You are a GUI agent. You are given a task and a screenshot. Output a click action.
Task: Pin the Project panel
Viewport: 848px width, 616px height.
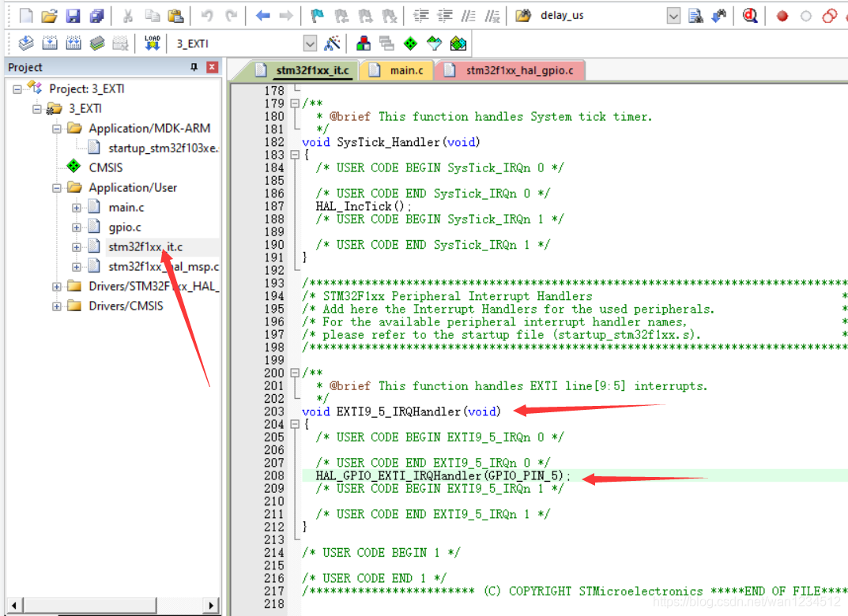point(194,68)
